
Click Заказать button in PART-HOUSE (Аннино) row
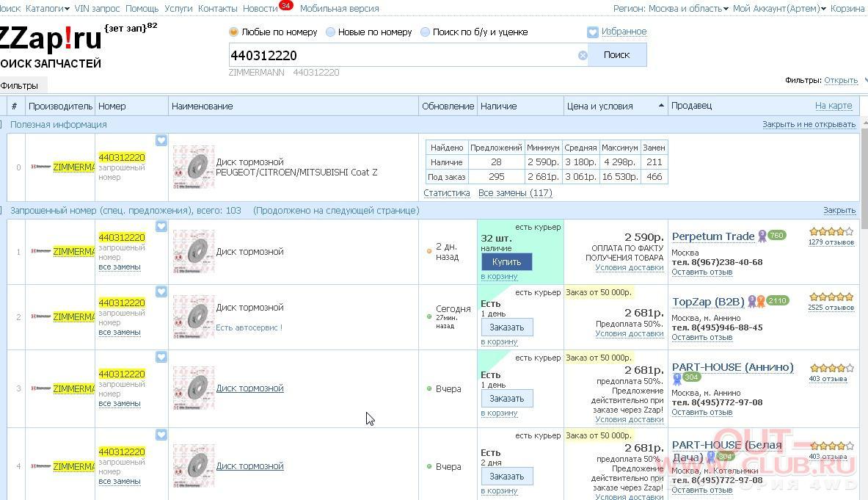506,398
